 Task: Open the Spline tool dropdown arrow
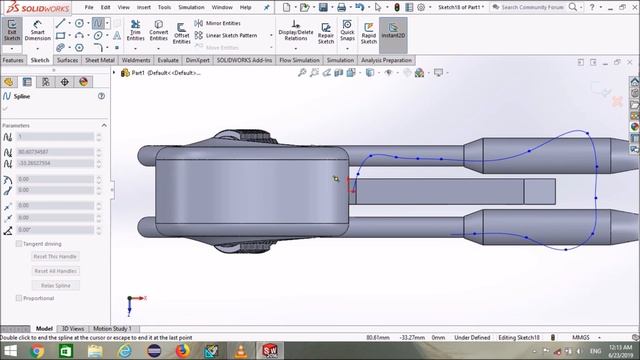pos(107,23)
